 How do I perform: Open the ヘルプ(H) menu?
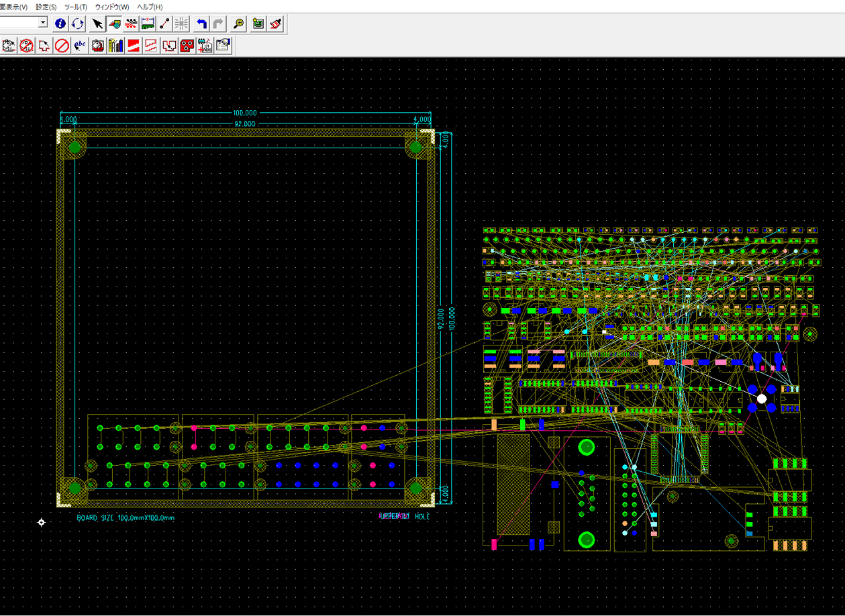tap(150, 7)
